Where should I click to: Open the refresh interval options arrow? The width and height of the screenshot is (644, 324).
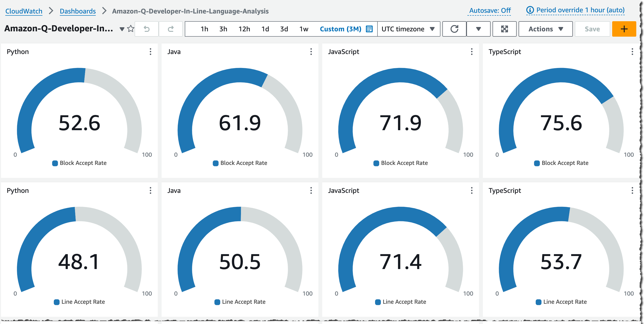[478, 29]
